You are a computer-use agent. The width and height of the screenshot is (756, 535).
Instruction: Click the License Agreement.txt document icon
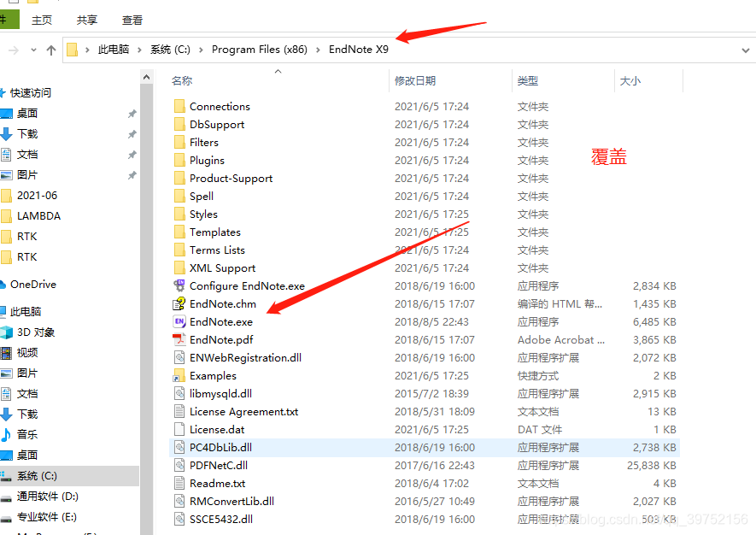pyautogui.click(x=179, y=411)
